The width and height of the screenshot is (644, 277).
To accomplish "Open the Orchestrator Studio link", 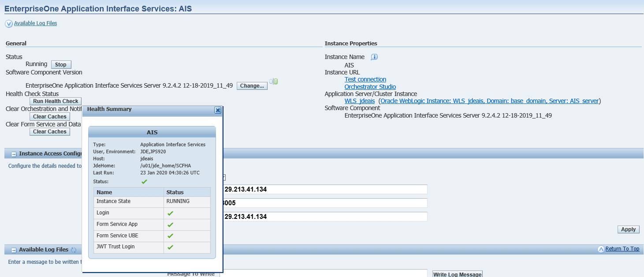I will point(370,87).
